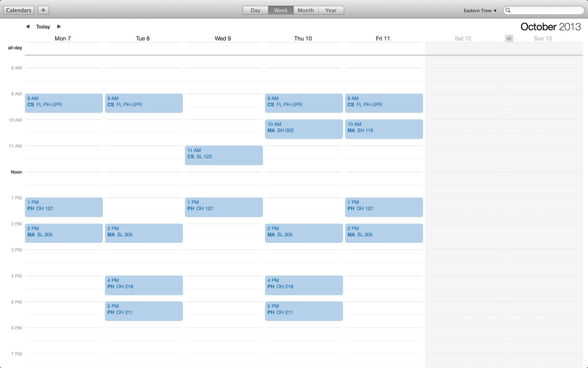The height and width of the screenshot is (368, 588).
Task: Open the Calendars list button
Action: tap(19, 10)
